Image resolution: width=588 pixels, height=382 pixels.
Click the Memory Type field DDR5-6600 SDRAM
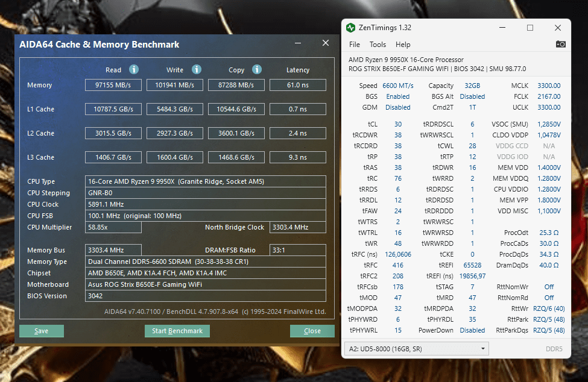[x=206, y=261]
